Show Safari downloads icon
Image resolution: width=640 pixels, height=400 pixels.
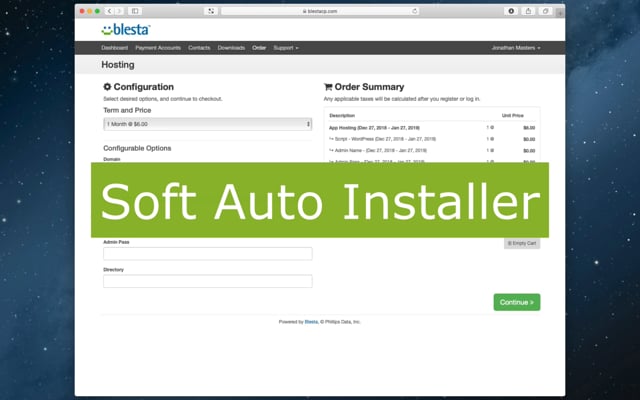point(511,10)
